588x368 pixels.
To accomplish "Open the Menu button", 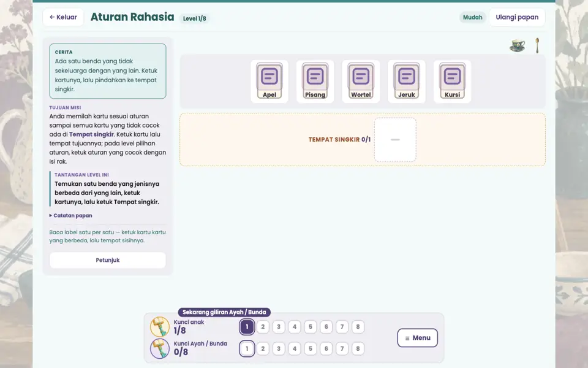I will [x=417, y=337].
